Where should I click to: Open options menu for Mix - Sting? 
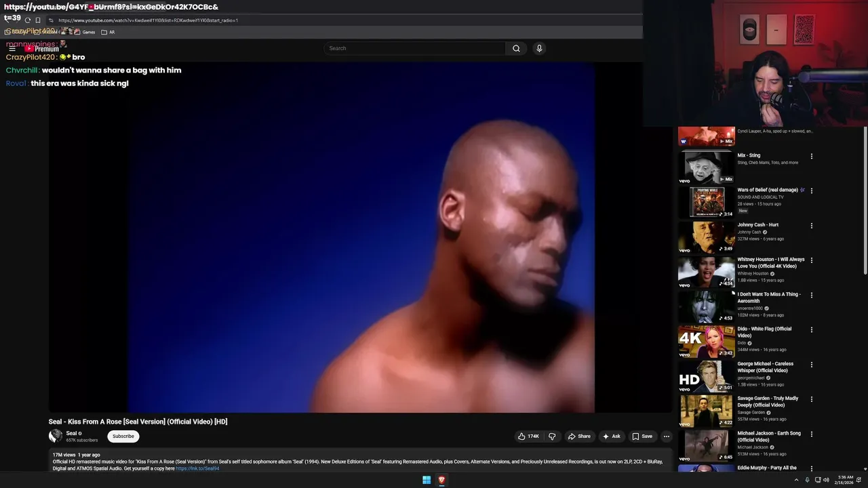coord(811,157)
